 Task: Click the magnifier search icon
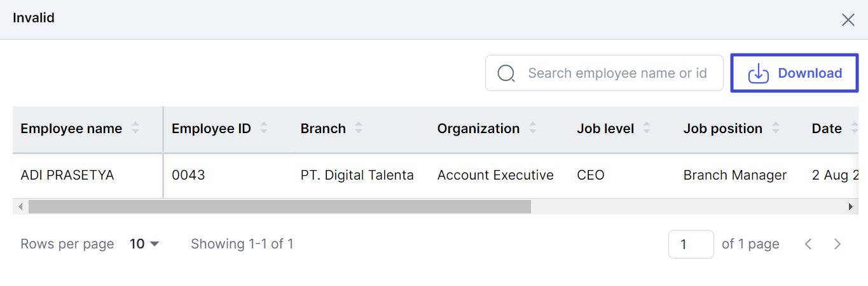[x=506, y=73]
